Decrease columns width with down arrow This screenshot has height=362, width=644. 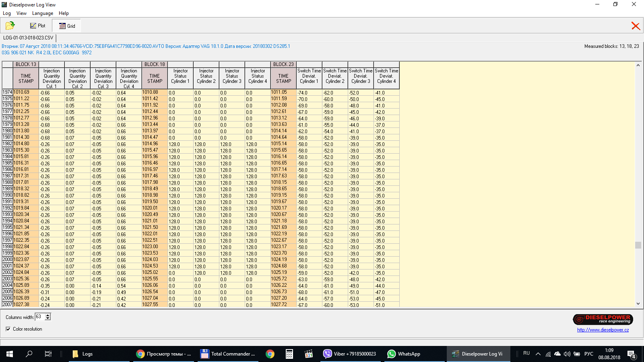pos(48,319)
